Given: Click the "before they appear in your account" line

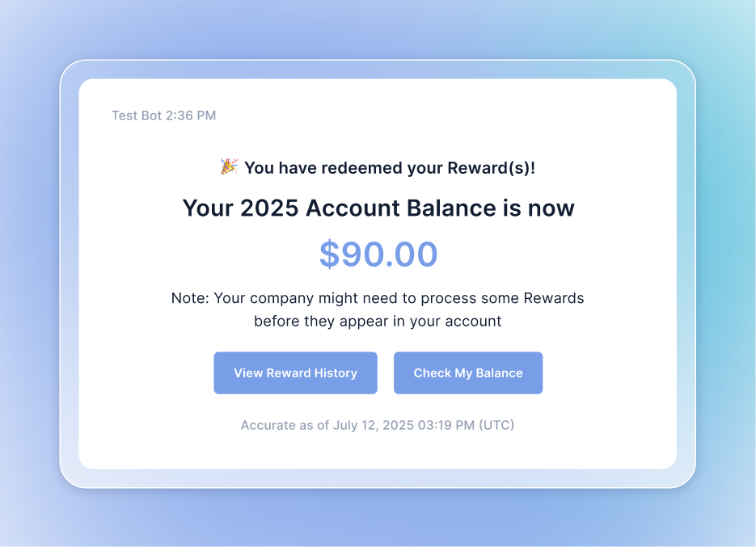Looking at the screenshot, I should click(378, 321).
